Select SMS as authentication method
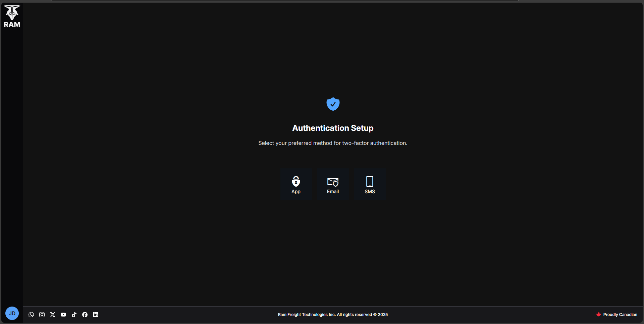 click(369, 184)
